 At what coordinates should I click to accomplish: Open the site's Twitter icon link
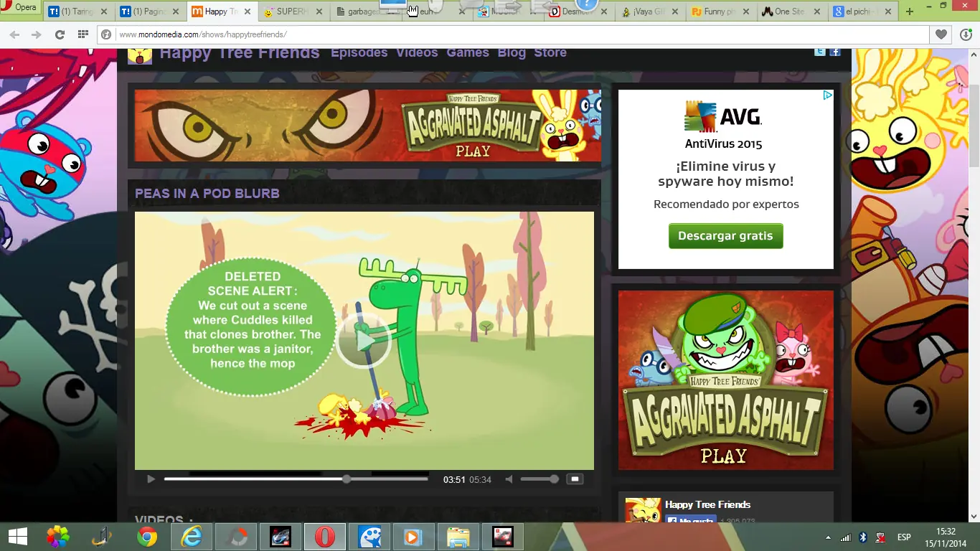pos(820,51)
